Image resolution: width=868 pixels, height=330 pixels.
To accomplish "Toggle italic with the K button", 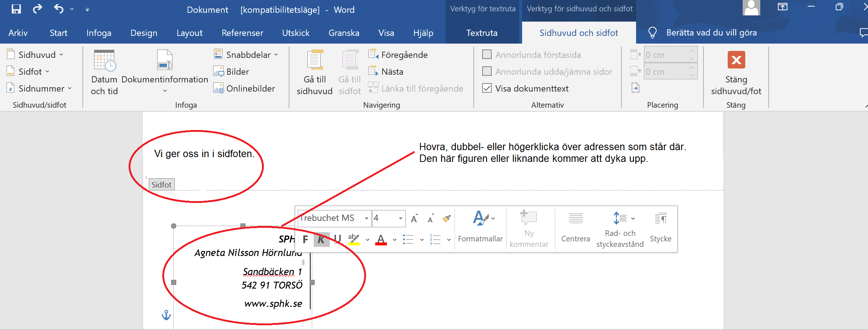I will pyautogui.click(x=321, y=240).
